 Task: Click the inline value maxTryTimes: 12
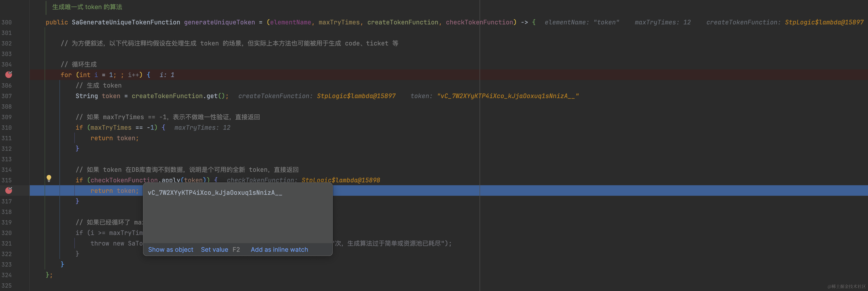(x=663, y=22)
